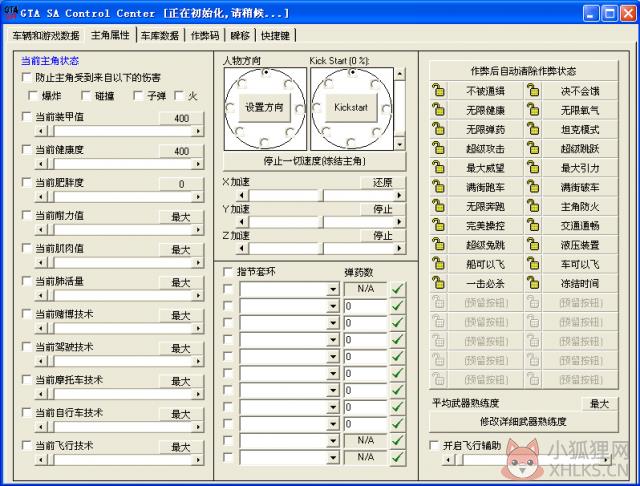The height and width of the screenshot is (486, 640).
Task: Open the fifth weapon slot dropdown
Action: pyautogui.click(x=333, y=357)
